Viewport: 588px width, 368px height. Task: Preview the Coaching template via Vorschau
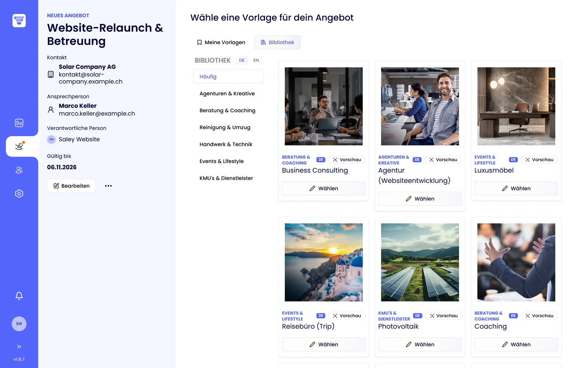coord(539,316)
